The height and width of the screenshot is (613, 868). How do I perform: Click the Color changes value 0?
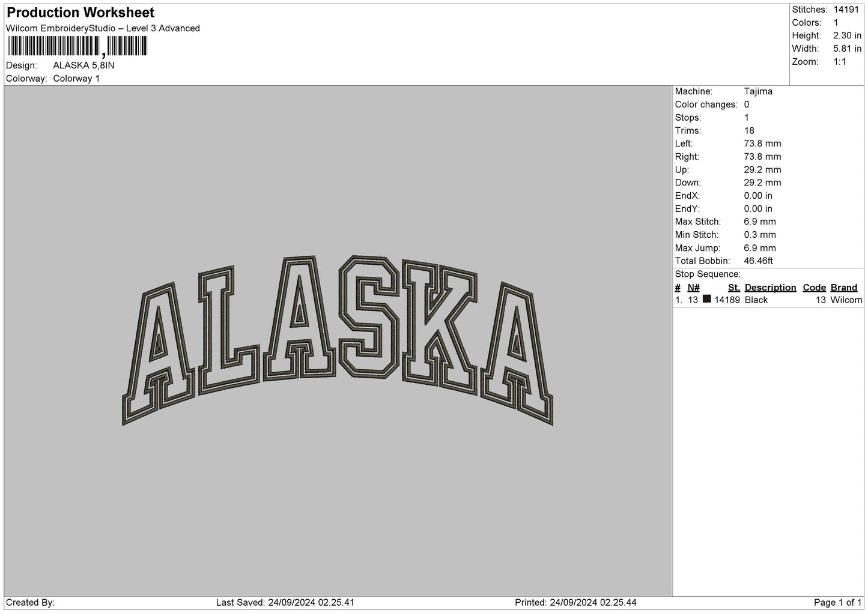[747, 104]
